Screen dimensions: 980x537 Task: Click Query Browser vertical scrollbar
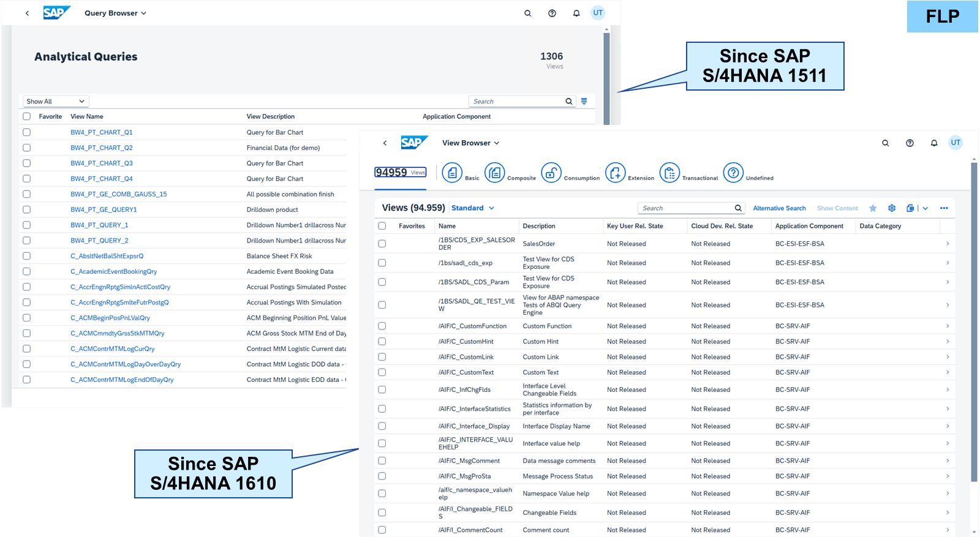tap(606, 78)
